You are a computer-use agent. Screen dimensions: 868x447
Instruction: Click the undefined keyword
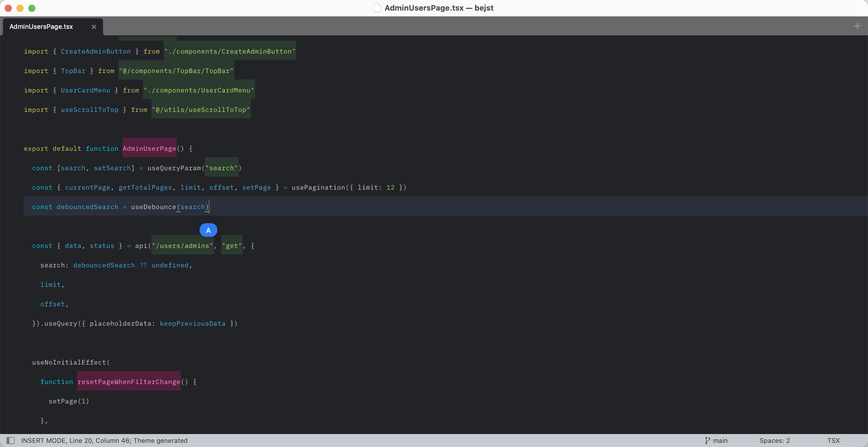pyautogui.click(x=170, y=265)
